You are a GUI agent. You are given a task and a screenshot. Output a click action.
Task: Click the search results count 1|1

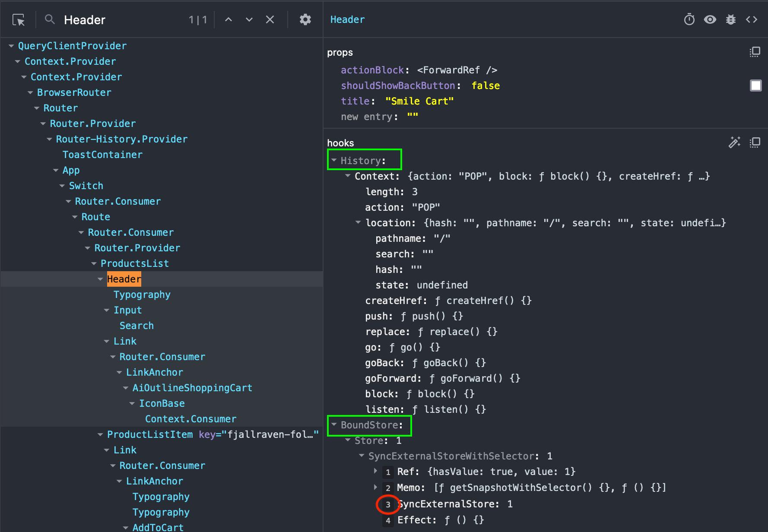click(198, 20)
